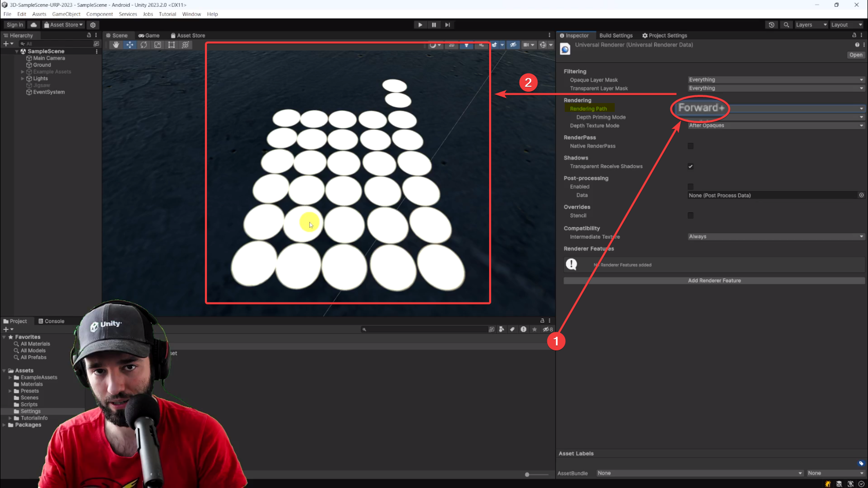Select the Rect transform tool
The image size is (868, 488).
pyautogui.click(x=171, y=45)
